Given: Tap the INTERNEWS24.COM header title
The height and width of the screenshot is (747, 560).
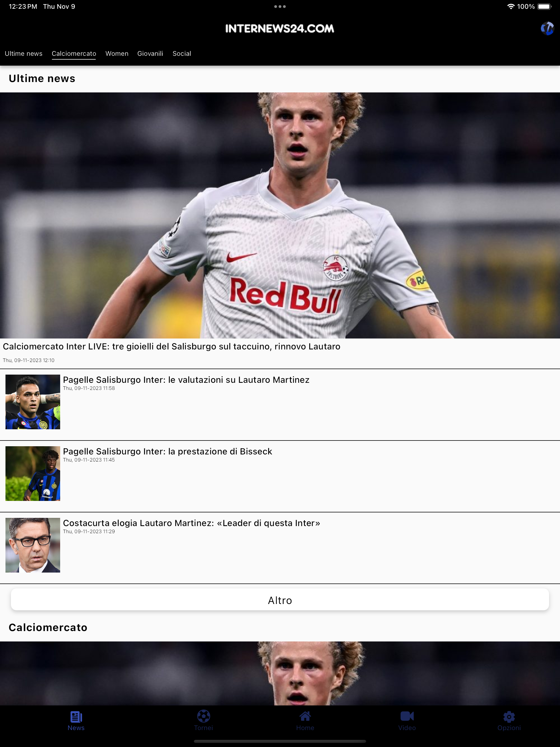Looking at the screenshot, I should pyautogui.click(x=280, y=28).
